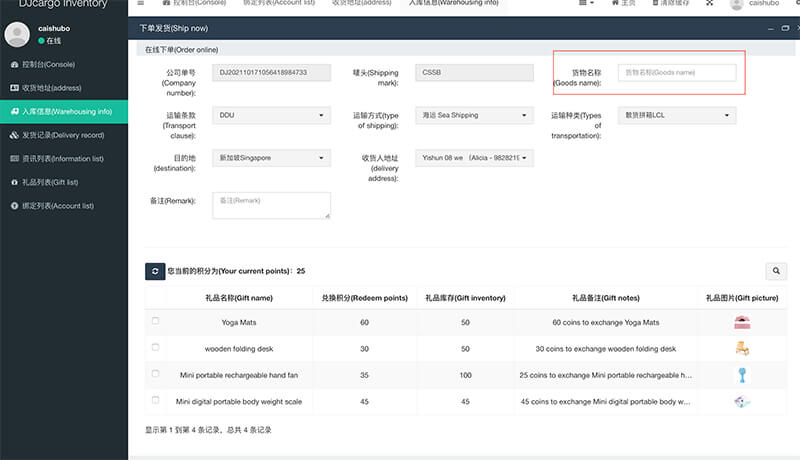800x460 pixels.
Task: Click the Gift picture column header
Action: click(742, 298)
